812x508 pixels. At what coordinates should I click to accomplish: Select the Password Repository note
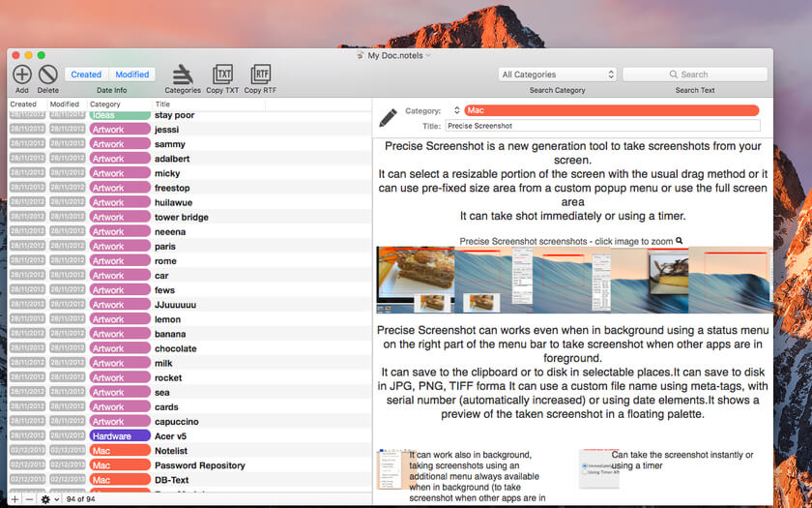(x=199, y=465)
